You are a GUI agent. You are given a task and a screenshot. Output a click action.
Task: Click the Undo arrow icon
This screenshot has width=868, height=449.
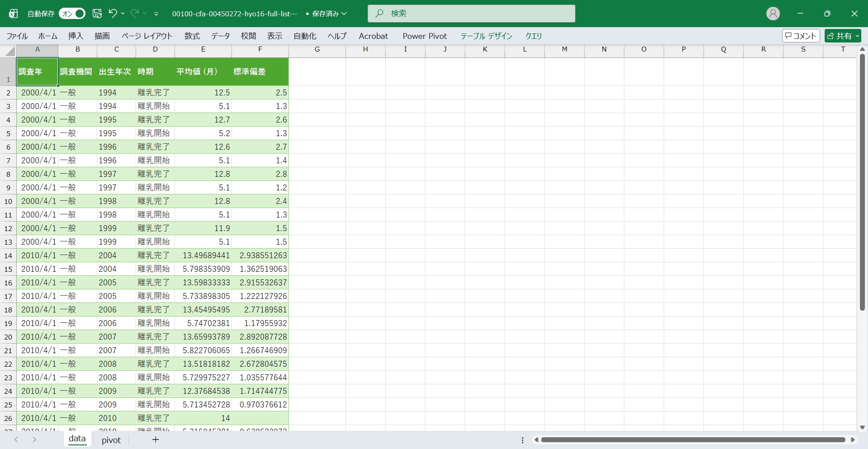click(113, 14)
